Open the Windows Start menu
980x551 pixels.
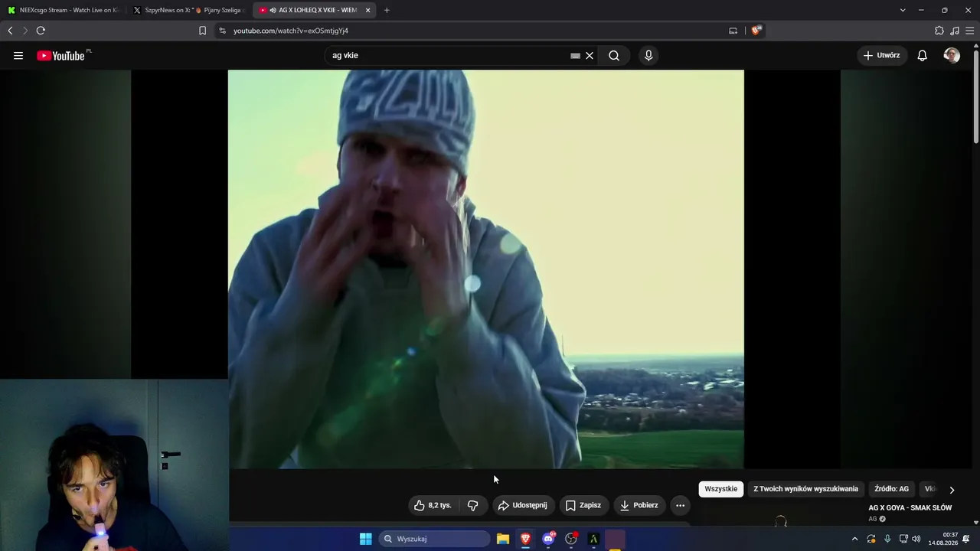tap(366, 539)
